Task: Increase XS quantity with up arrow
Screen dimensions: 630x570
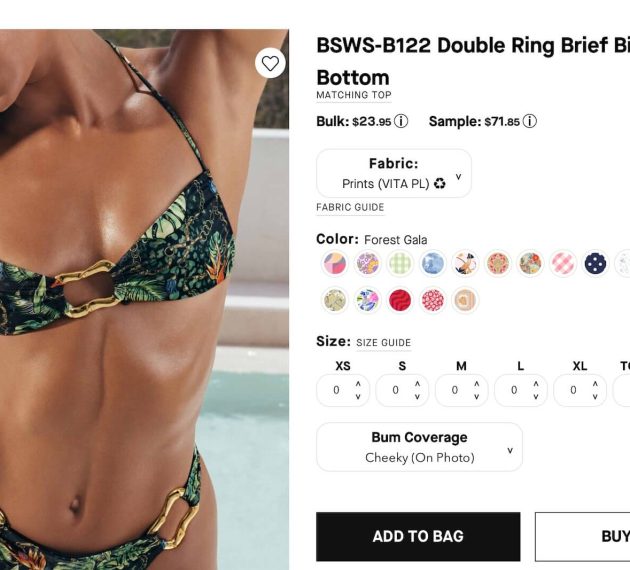Action: [358, 384]
